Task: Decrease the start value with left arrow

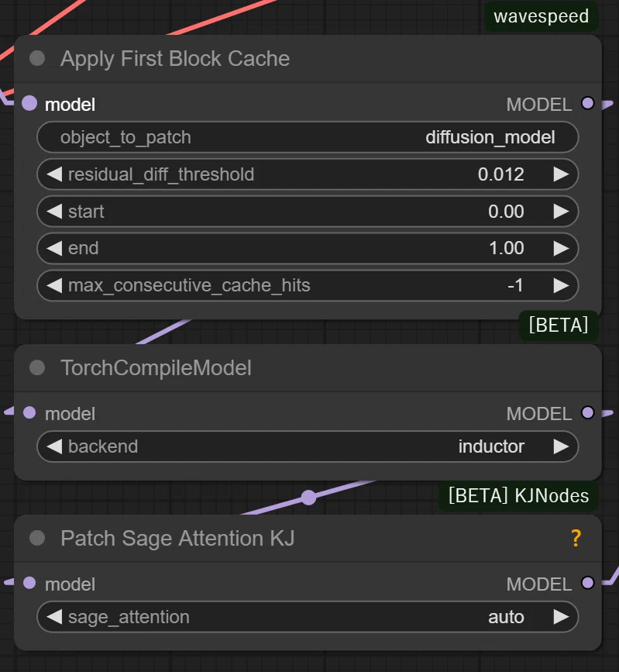Action: tap(54, 212)
